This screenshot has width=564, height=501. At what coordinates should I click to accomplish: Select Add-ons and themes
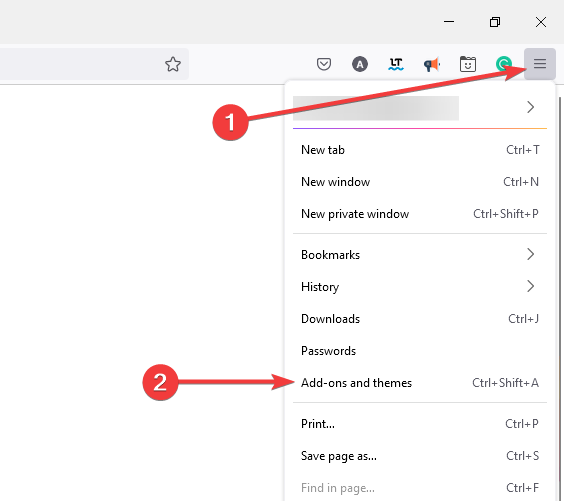pos(420,383)
